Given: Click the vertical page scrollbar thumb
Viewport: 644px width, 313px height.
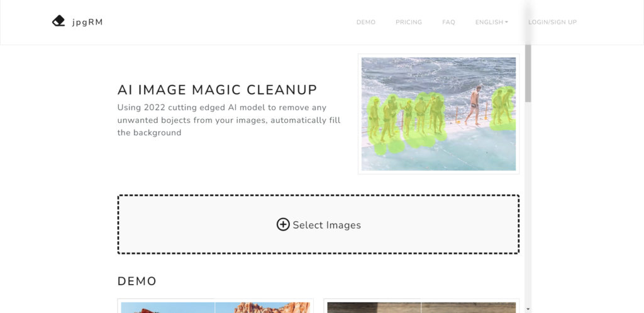Looking at the screenshot, I should click(528, 73).
